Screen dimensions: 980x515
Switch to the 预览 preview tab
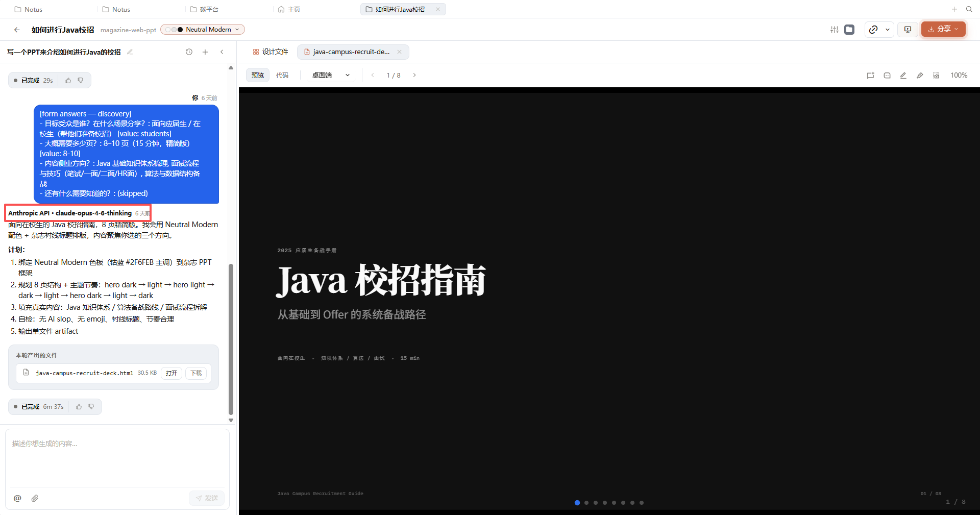258,75
